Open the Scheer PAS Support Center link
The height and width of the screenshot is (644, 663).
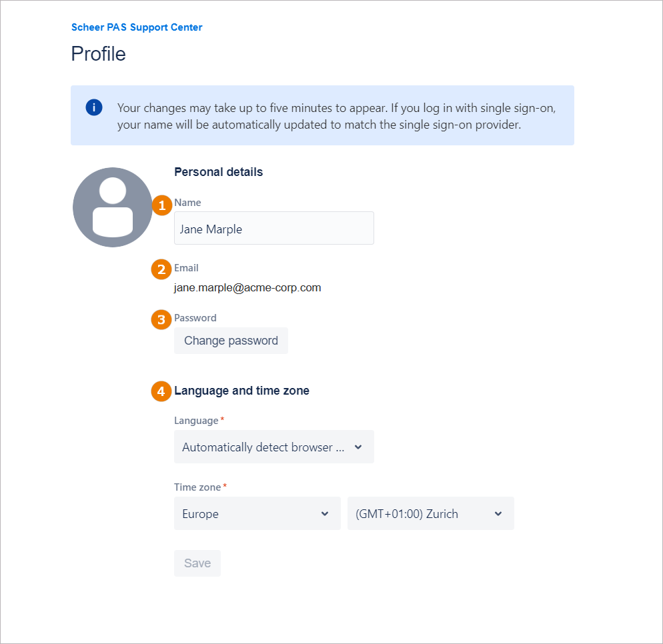(137, 27)
